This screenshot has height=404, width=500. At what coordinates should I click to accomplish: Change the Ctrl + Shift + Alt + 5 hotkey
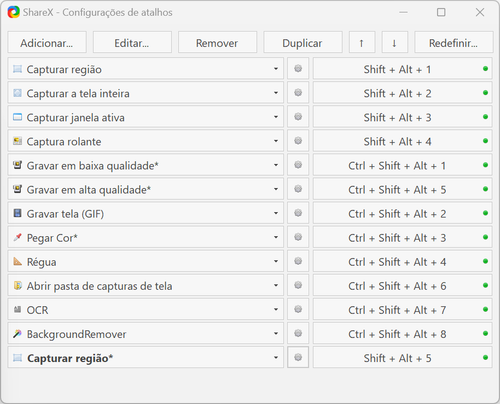(x=402, y=189)
